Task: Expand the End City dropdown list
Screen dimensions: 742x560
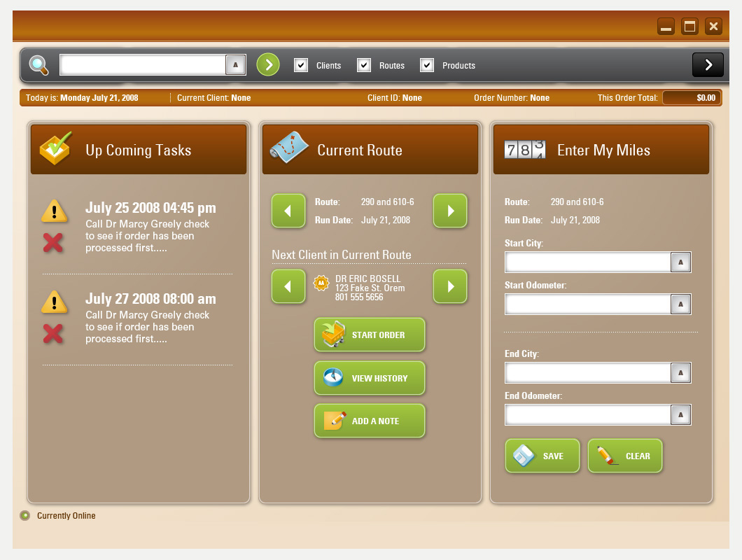Action: click(x=680, y=373)
